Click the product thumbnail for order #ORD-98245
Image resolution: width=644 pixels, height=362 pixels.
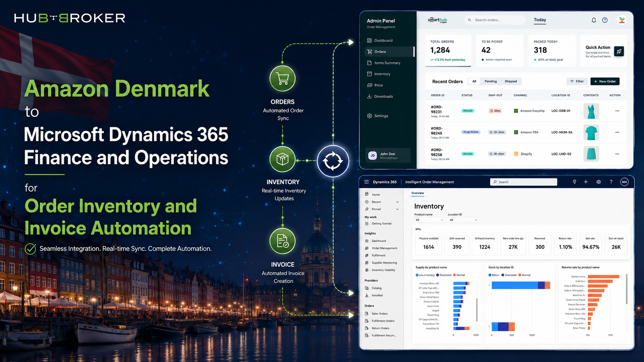(591, 132)
